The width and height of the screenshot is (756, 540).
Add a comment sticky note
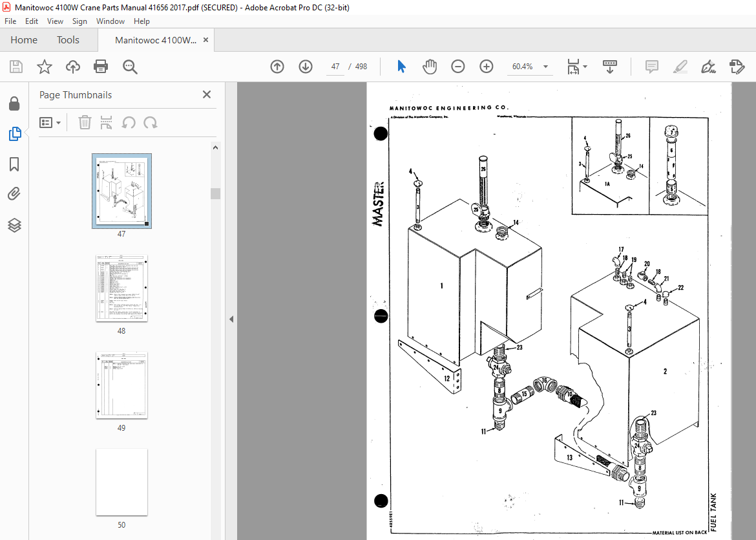[652, 67]
